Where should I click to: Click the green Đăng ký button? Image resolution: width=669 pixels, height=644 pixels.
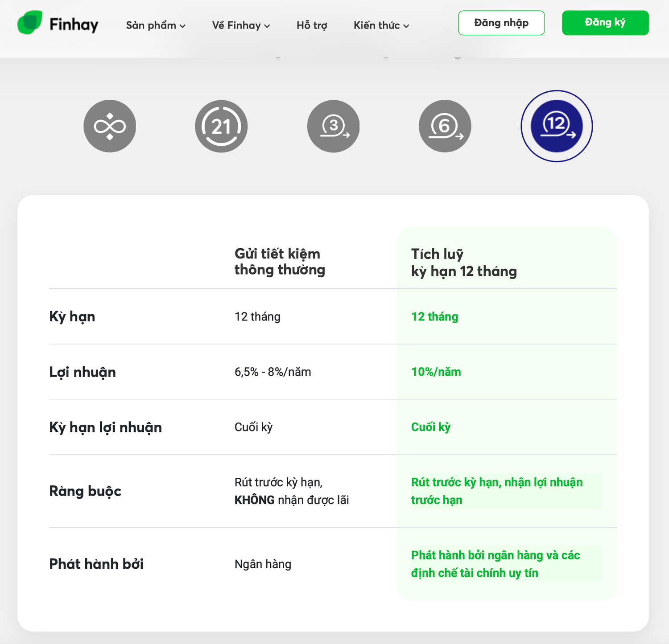[x=605, y=23]
